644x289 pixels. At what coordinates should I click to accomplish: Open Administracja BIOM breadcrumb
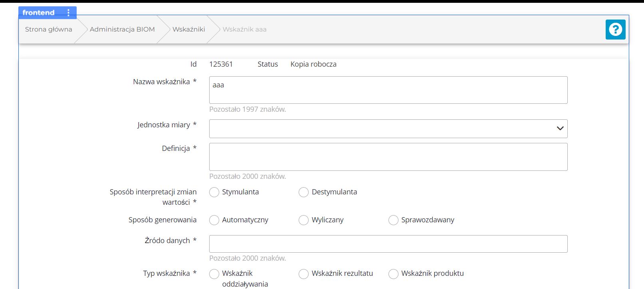pyautogui.click(x=122, y=30)
